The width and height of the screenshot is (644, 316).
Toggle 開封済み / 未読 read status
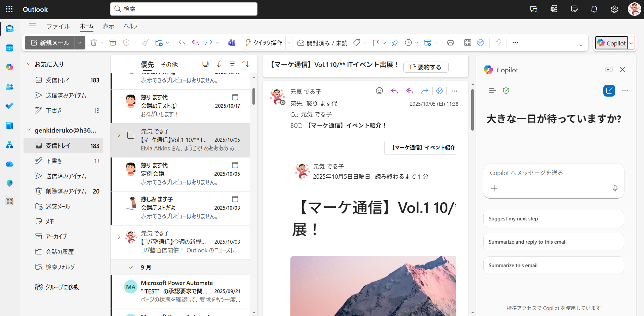tap(323, 43)
